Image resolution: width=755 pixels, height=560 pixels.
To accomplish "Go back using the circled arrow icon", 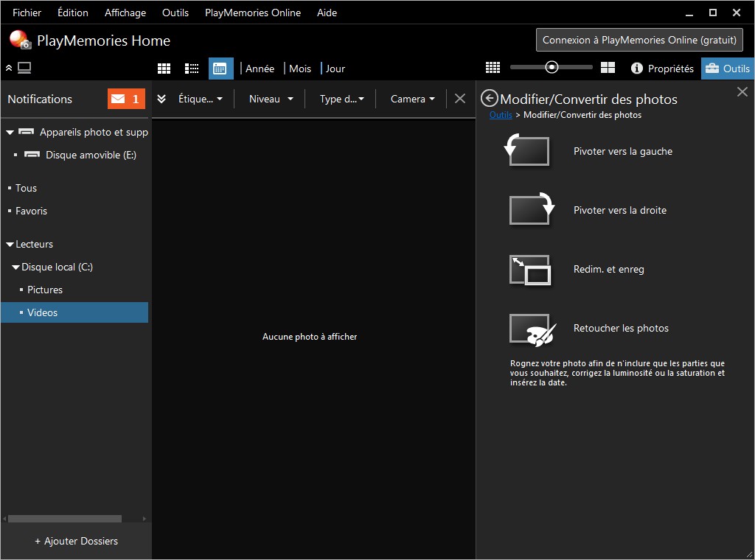I will point(490,98).
